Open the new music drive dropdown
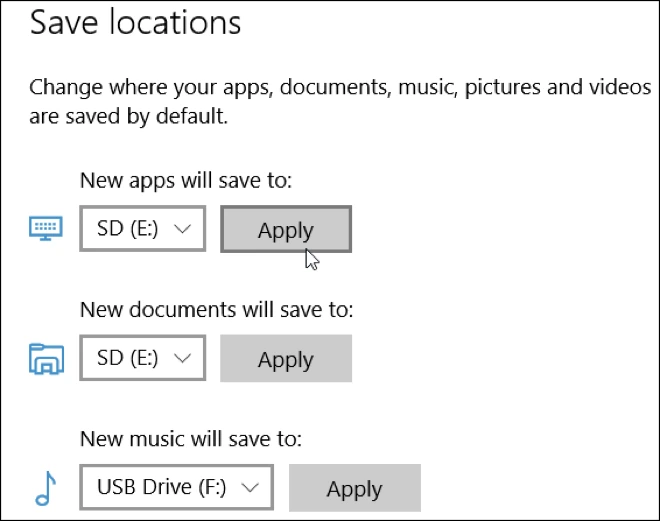 pyautogui.click(x=177, y=488)
